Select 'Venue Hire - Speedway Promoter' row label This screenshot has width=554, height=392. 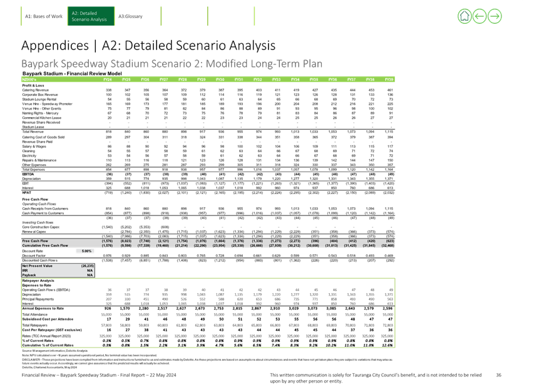click(48, 104)
